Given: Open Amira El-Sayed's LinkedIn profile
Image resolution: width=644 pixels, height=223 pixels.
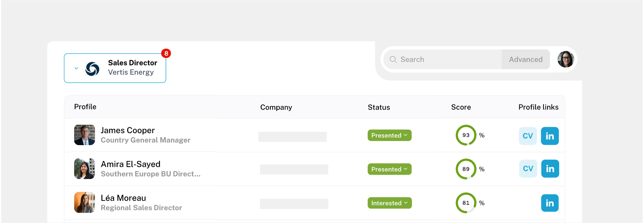Looking at the screenshot, I should pos(550,169).
